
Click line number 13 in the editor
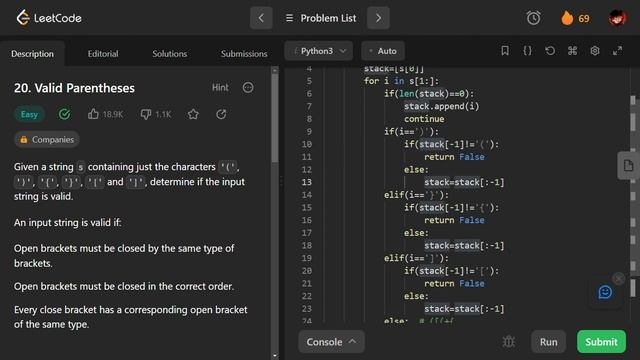coord(307,182)
